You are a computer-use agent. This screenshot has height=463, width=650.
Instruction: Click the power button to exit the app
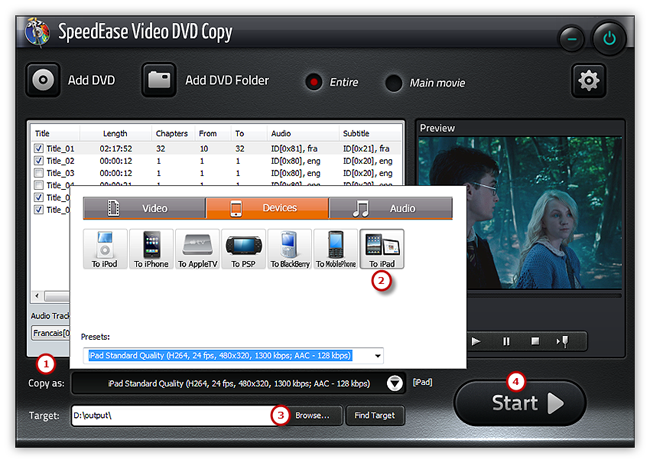tap(609, 39)
